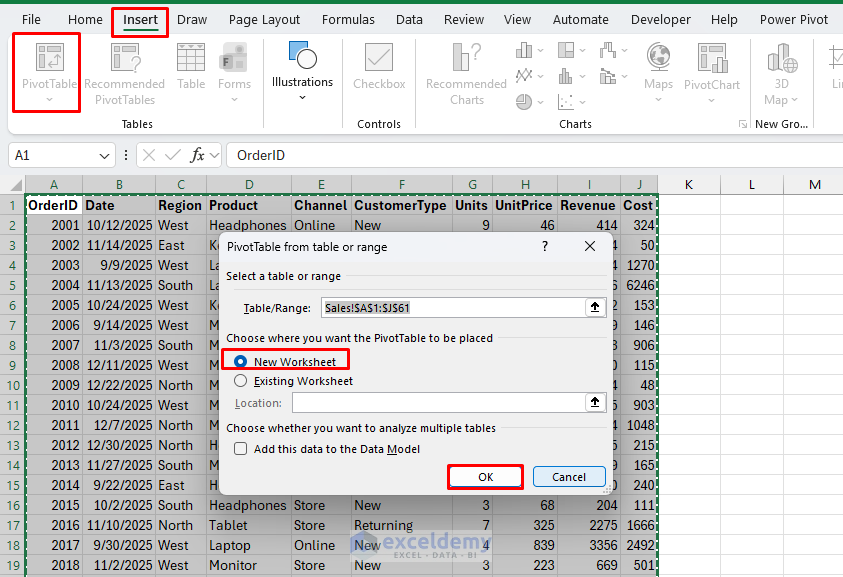
Task: Select the Existing Worksheet radio button
Action: click(239, 380)
